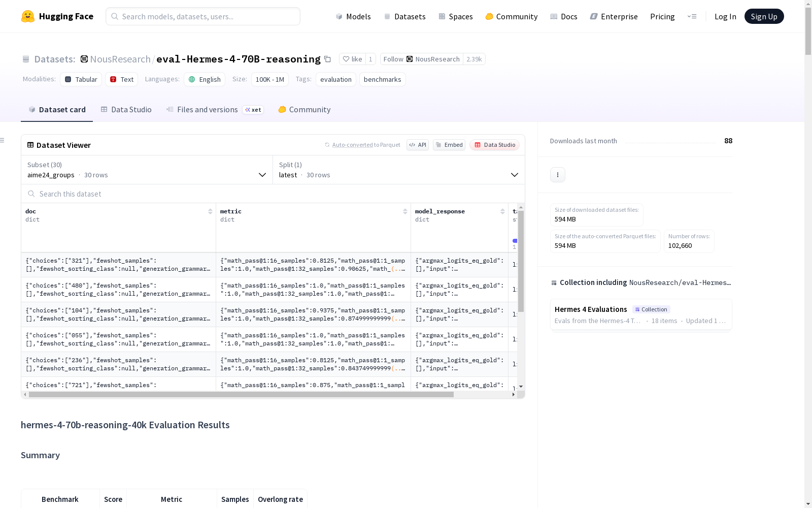
Task: Go to Datasets in top navigation
Action: 404,16
